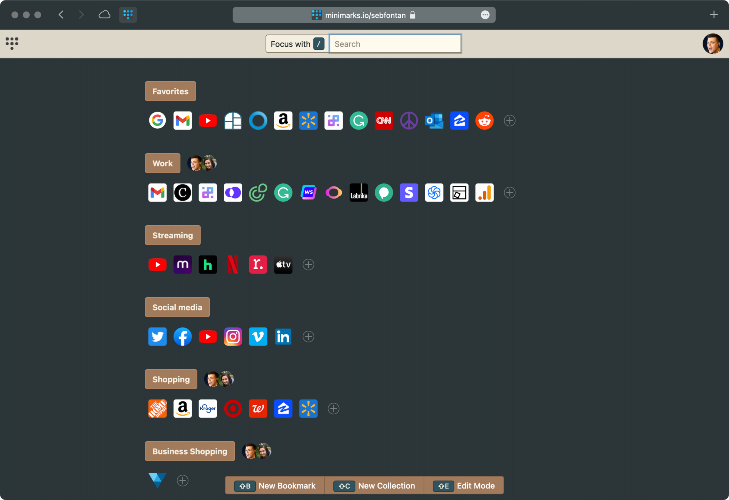This screenshot has height=500, width=729.
Task: Open the orange bar chart Analytics bookmark
Action: [484, 193]
